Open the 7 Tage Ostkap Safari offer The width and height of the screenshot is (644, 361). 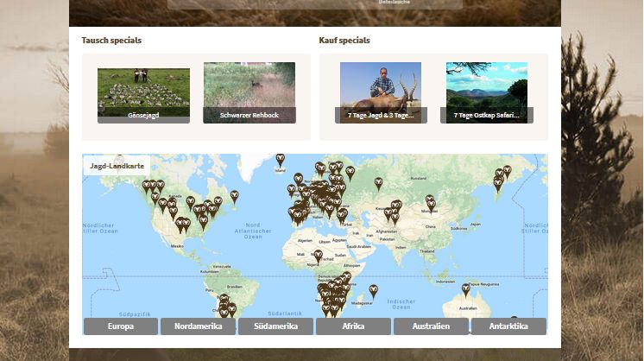tap(486, 92)
